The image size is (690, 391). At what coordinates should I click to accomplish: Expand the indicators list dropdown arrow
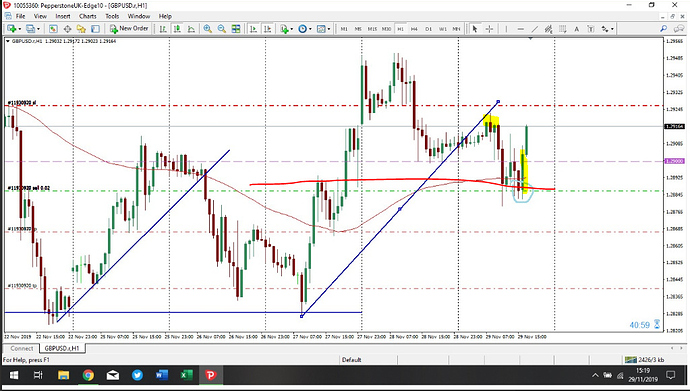point(292,29)
